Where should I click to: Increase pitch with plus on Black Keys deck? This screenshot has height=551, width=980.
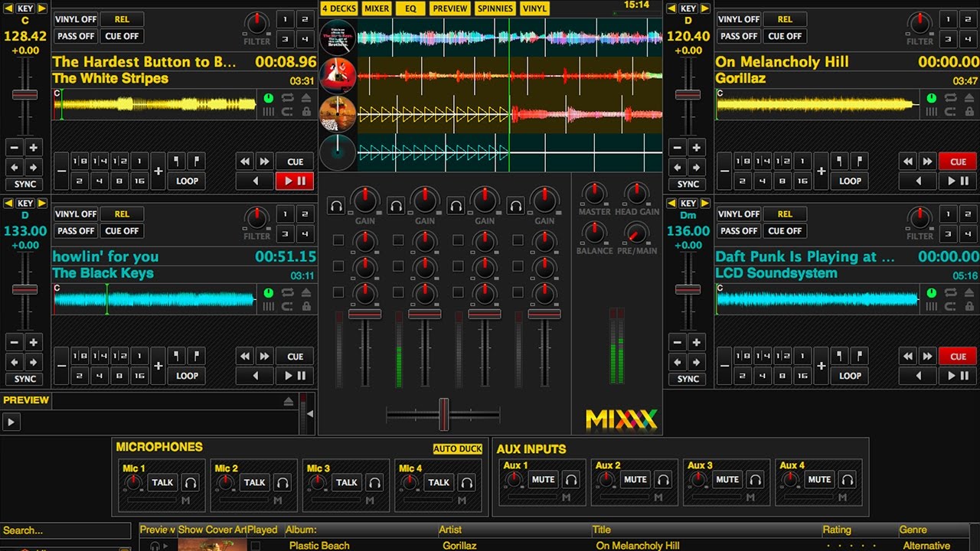(x=34, y=342)
